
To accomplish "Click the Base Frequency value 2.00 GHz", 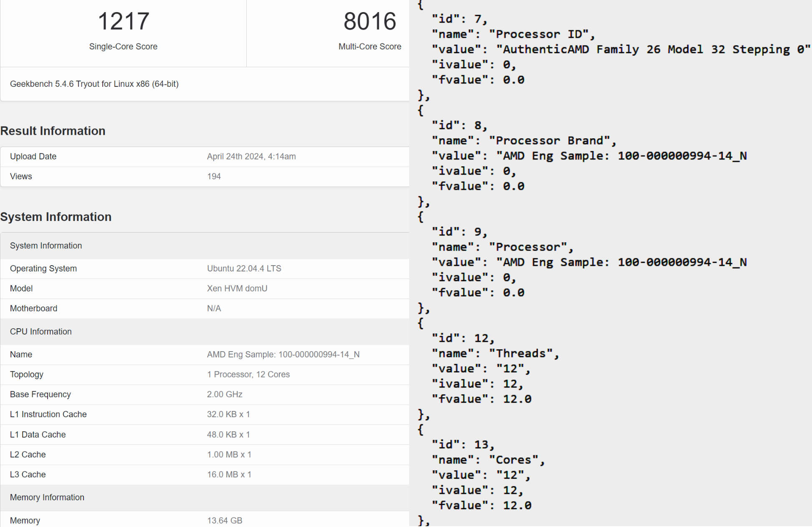I will [x=224, y=394].
